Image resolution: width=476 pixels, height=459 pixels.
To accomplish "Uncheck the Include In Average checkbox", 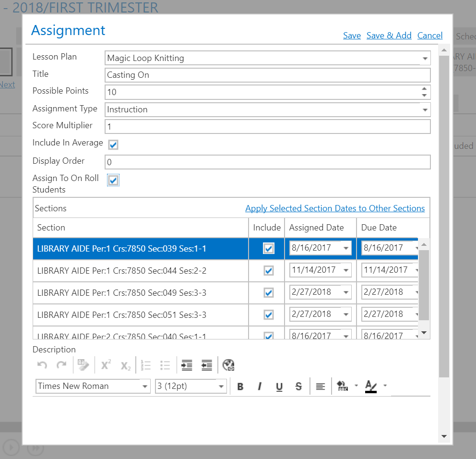I will coord(113,145).
